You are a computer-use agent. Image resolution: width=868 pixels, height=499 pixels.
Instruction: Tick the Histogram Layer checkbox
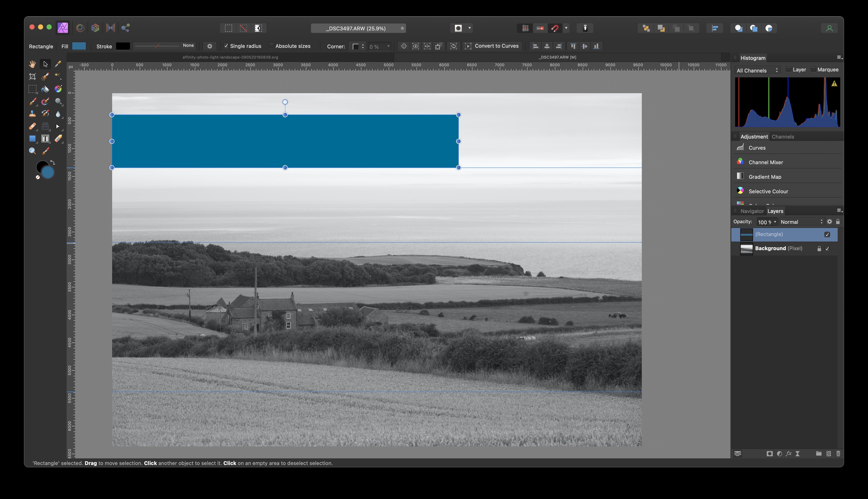coord(789,69)
